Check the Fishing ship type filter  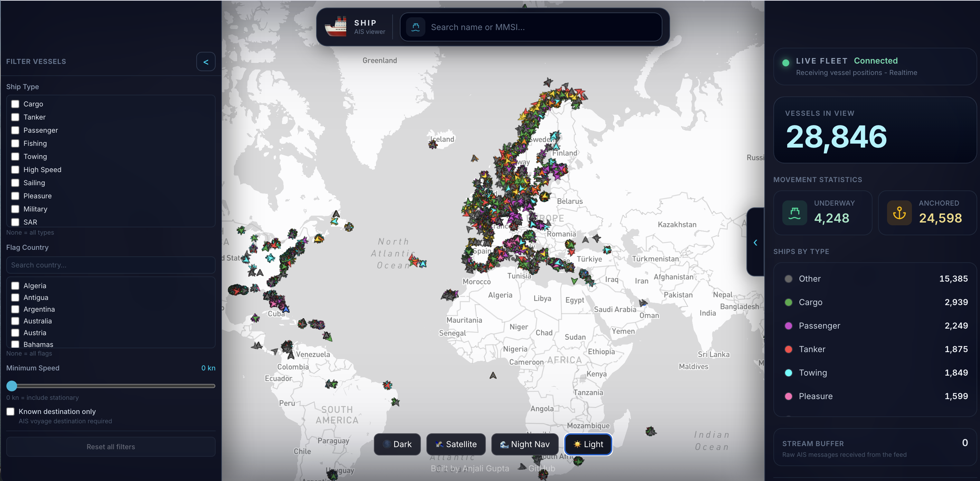(x=15, y=143)
